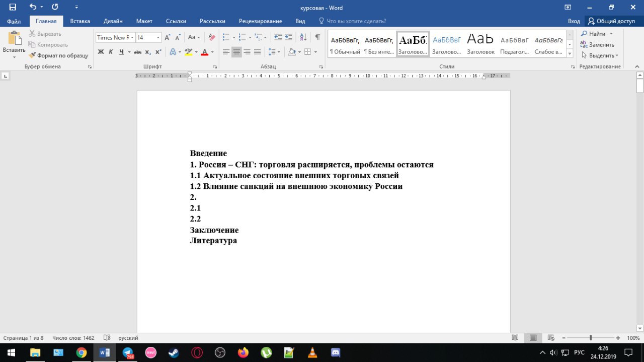Select the Обычный style
The image size is (644, 362).
345,44
